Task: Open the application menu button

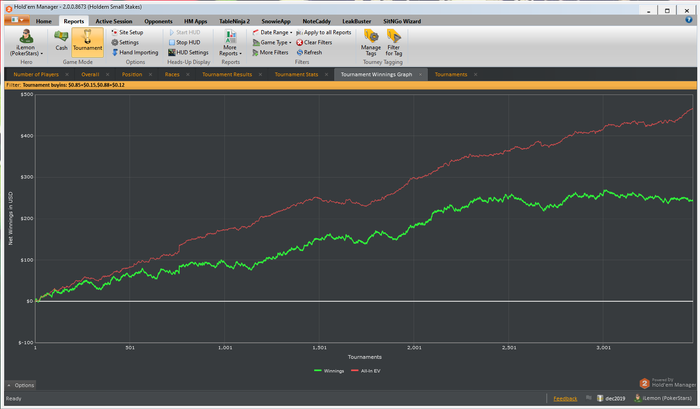Action: point(17,20)
